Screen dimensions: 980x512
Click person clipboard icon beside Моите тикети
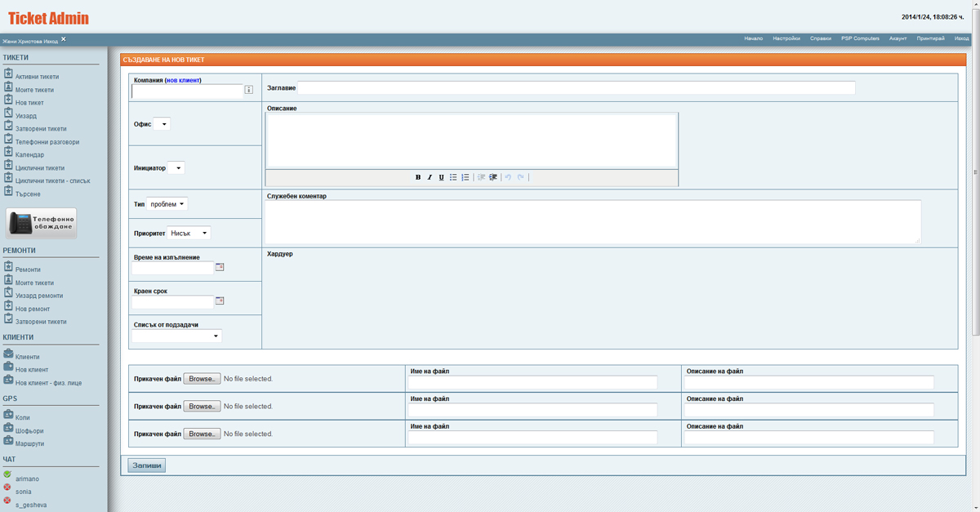(x=8, y=87)
